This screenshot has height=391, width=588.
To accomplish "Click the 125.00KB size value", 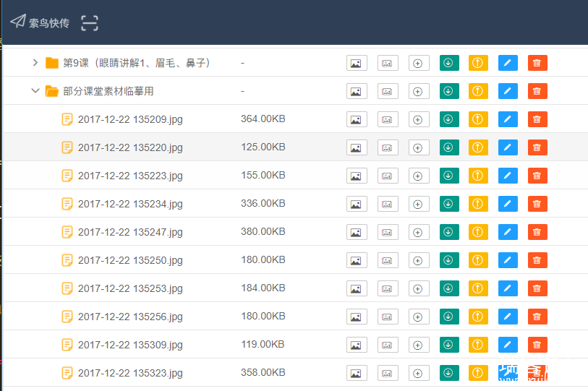I will (x=263, y=147).
